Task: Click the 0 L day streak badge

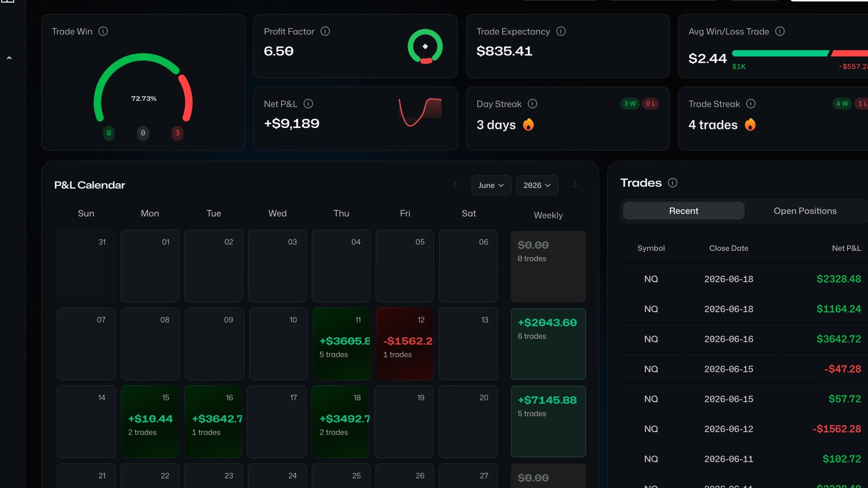Action: pos(651,104)
